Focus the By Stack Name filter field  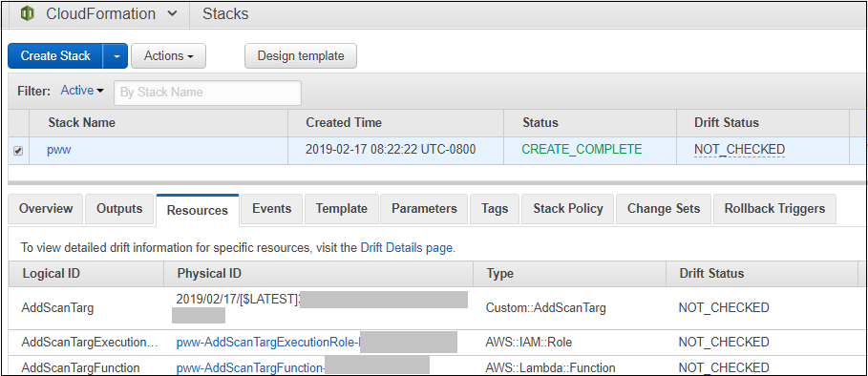click(207, 93)
